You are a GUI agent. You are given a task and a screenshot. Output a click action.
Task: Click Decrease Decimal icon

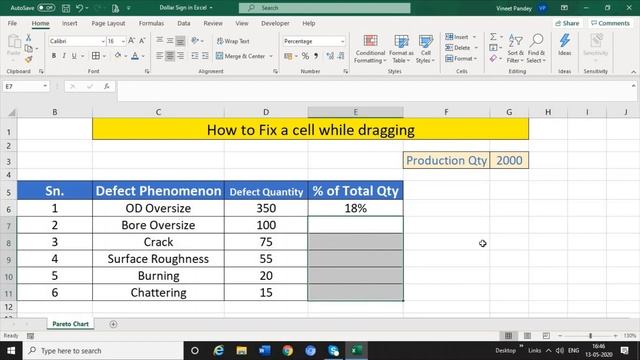[341, 56]
